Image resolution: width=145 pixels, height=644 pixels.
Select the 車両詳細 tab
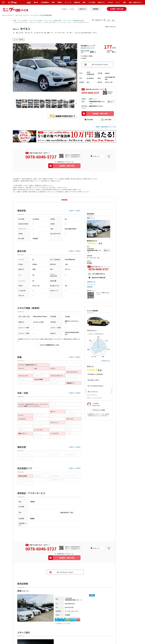[x=64, y=200]
